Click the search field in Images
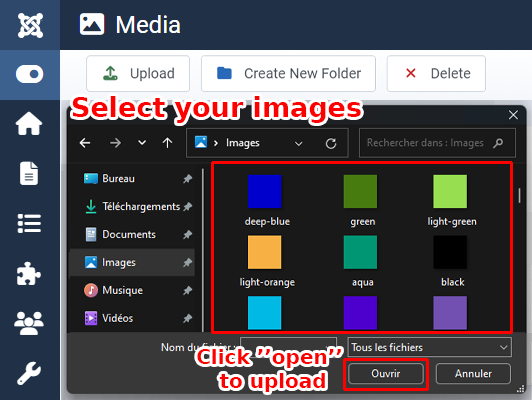This screenshot has width=532, height=400. pos(437,143)
